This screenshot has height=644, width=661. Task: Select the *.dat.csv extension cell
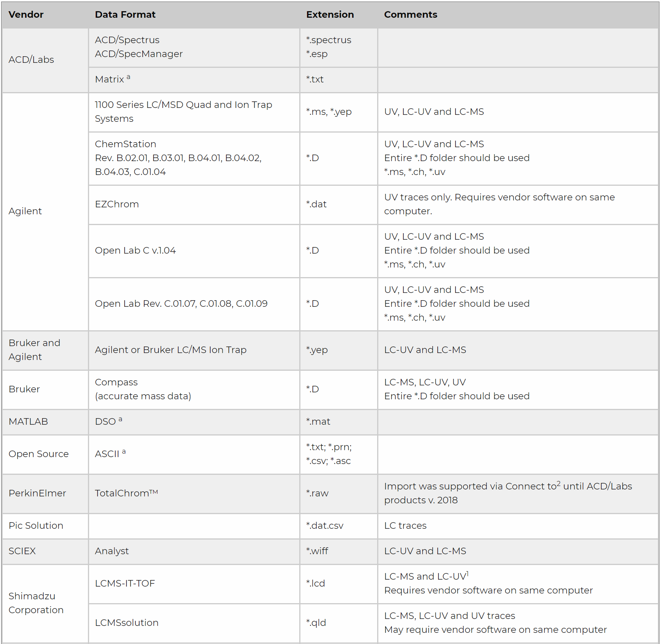click(324, 526)
